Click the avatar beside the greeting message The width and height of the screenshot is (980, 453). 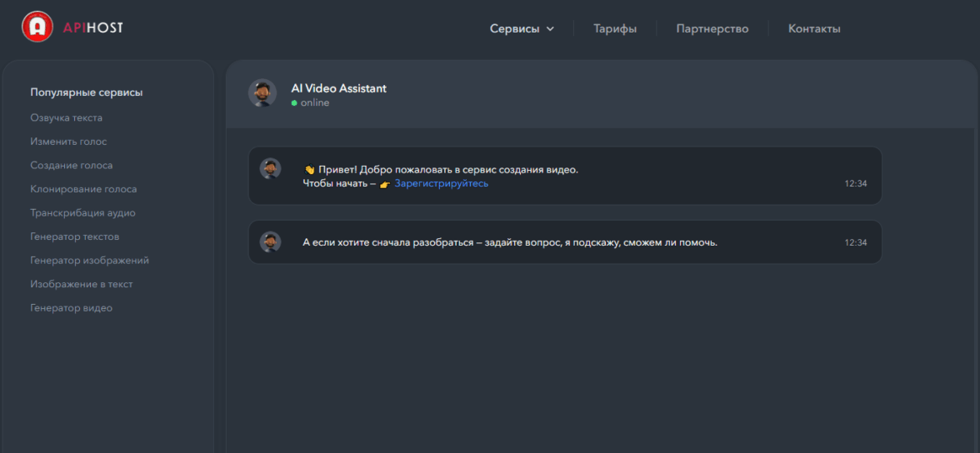click(x=270, y=169)
